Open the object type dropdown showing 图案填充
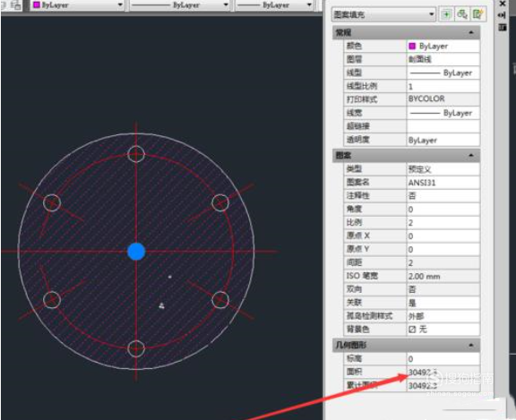The height and width of the screenshot is (420, 516). pos(383,14)
